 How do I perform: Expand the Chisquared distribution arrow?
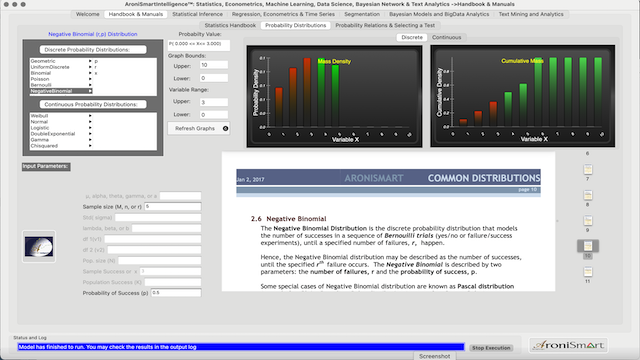[90, 146]
